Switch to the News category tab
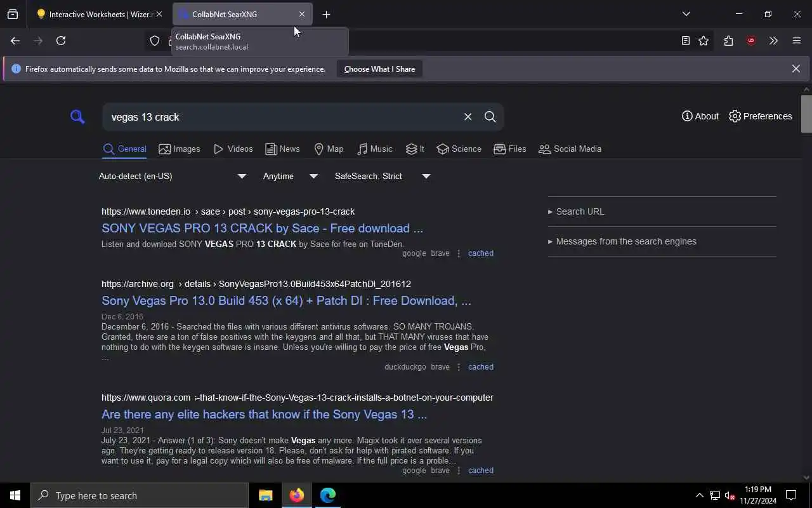Screen dimensions: 812x508 click(x=282, y=149)
